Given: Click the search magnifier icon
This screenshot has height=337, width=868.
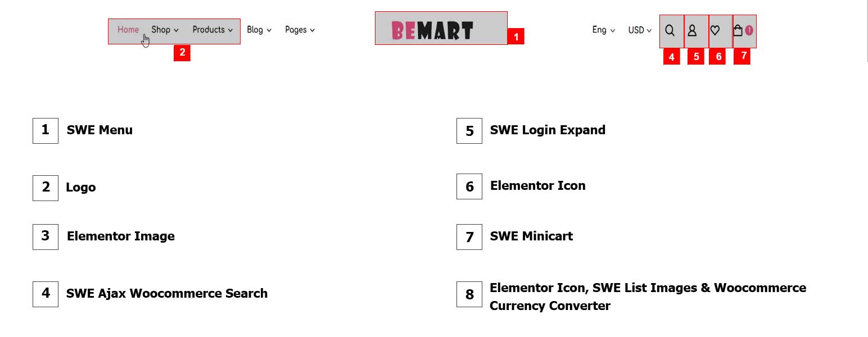Looking at the screenshot, I should click(x=670, y=30).
